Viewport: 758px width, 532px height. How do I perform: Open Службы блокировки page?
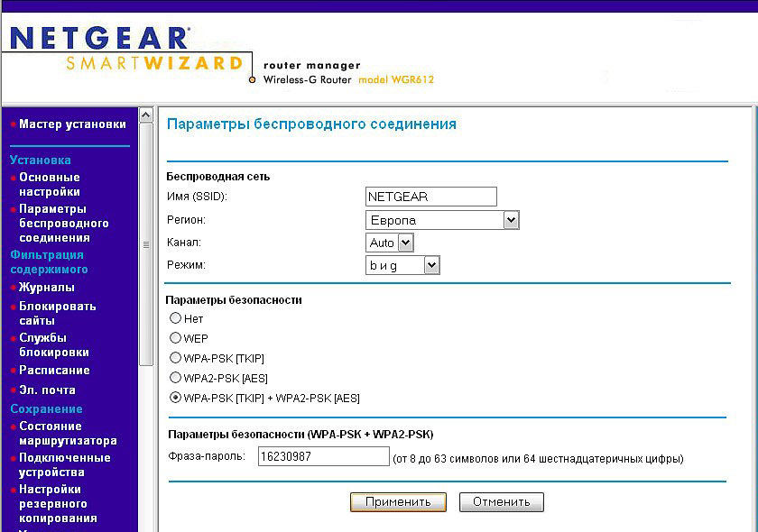tap(54, 344)
